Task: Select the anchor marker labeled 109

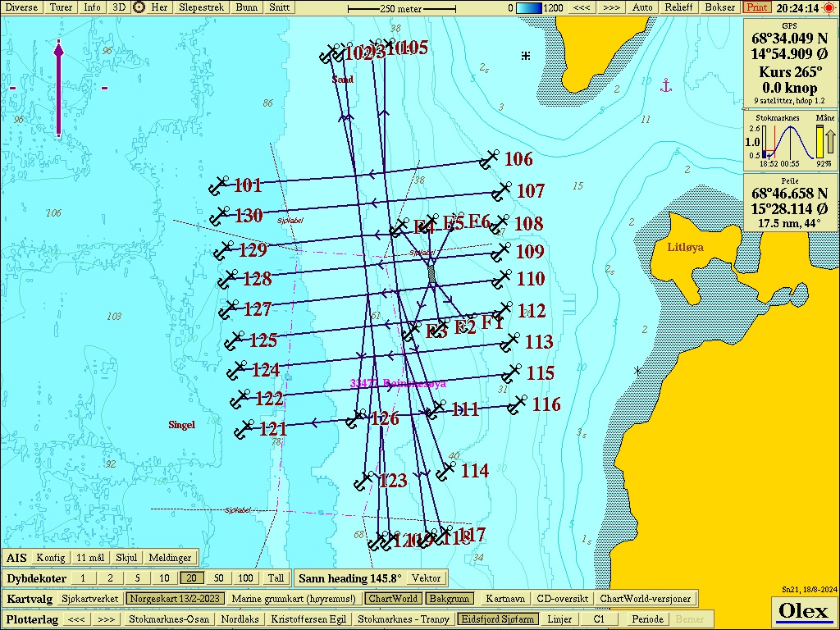Action: (500, 252)
